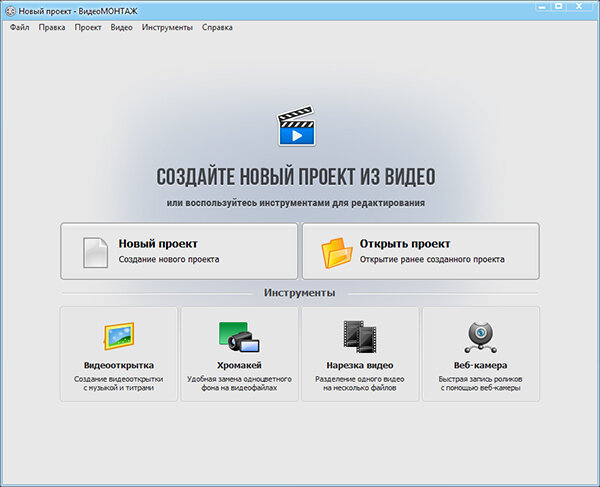Open the Справка menu
Screen dimensions: 600x487
tap(217, 28)
